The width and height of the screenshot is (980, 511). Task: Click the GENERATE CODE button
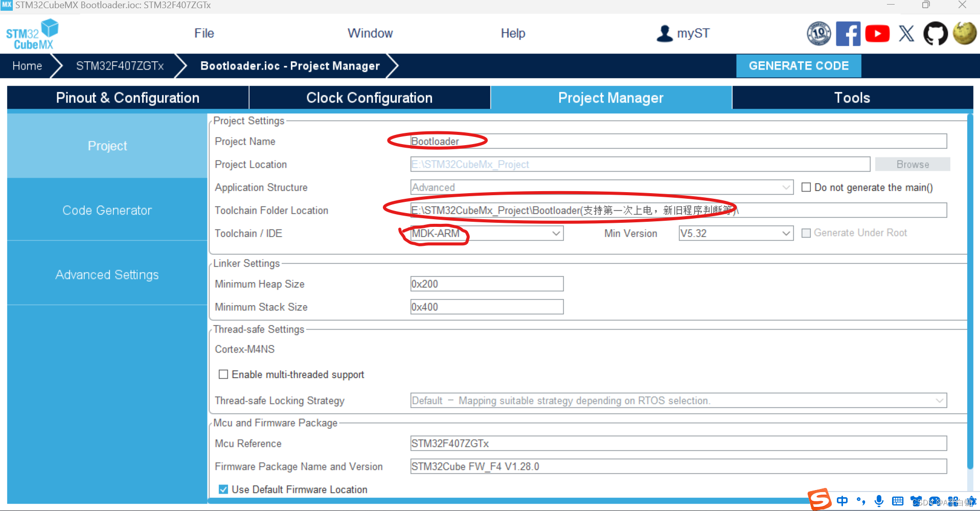[799, 65]
